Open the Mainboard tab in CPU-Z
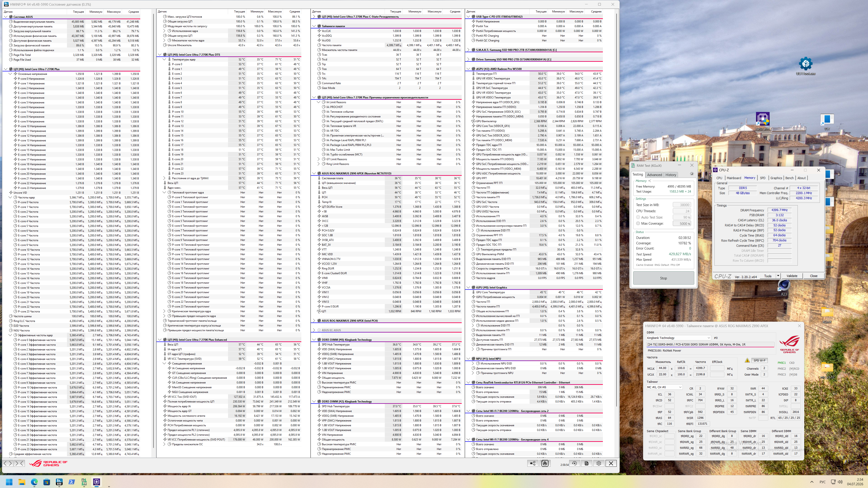Screen dimensions: 868x488 (734, 178)
